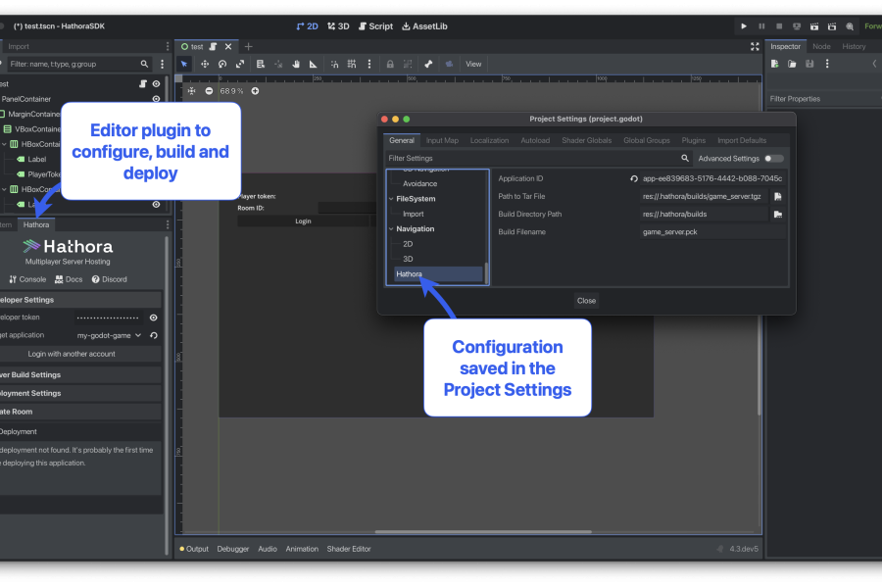Toggle distraction-free mode icon
The image size is (882, 588).
[755, 47]
